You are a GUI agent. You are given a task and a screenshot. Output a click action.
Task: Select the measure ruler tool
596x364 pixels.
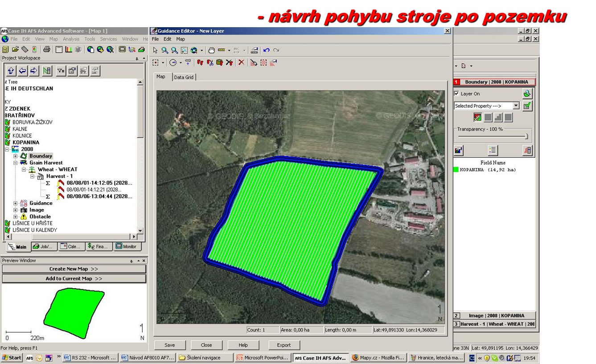[221, 50]
